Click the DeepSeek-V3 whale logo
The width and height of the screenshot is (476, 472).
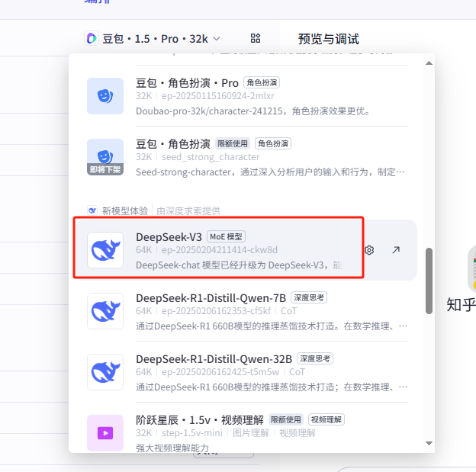click(x=105, y=250)
